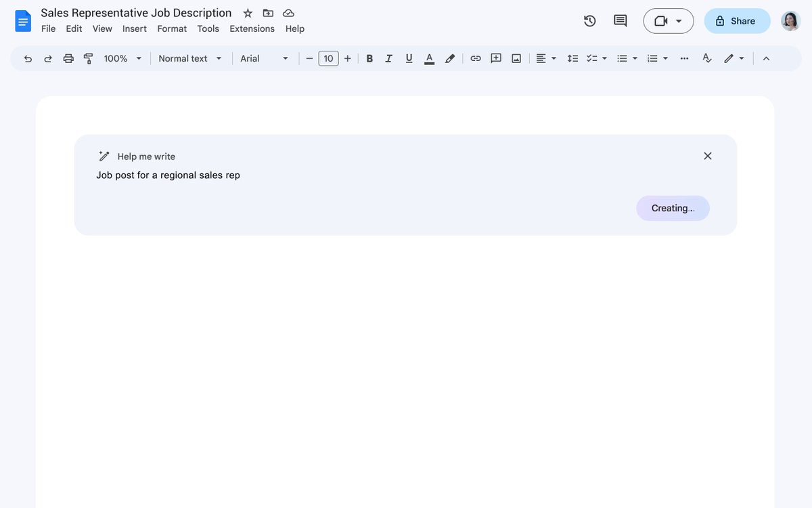Open the Extensions menu

click(x=252, y=28)
